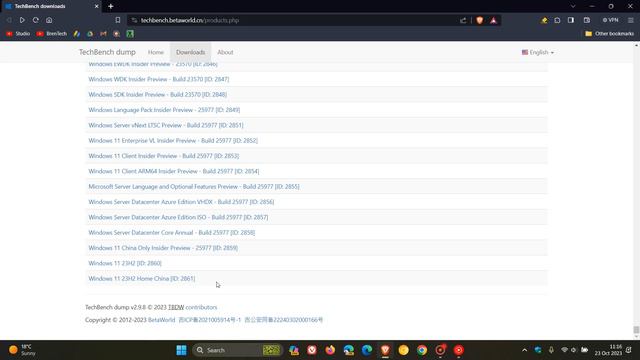Open Microsoft Server Language and Optional Features link
The width and height of the screenshot is (640, 360).
[x=194, y=187]
